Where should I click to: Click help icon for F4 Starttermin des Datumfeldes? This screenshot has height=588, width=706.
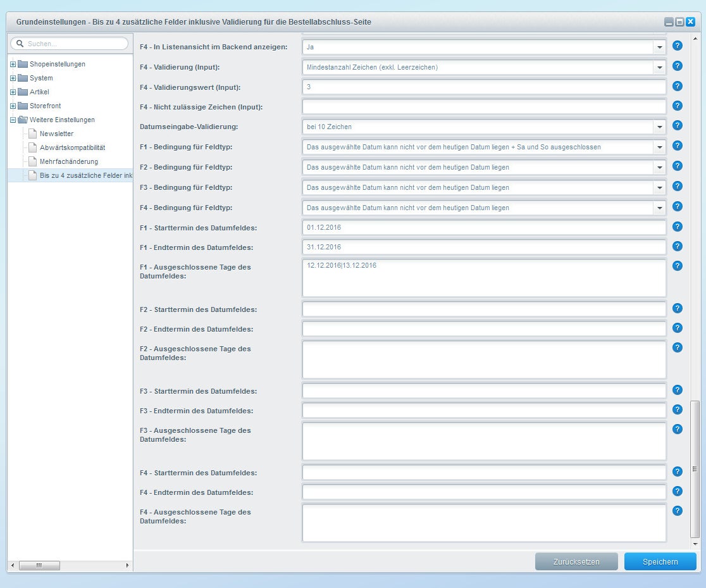point(677,472)
